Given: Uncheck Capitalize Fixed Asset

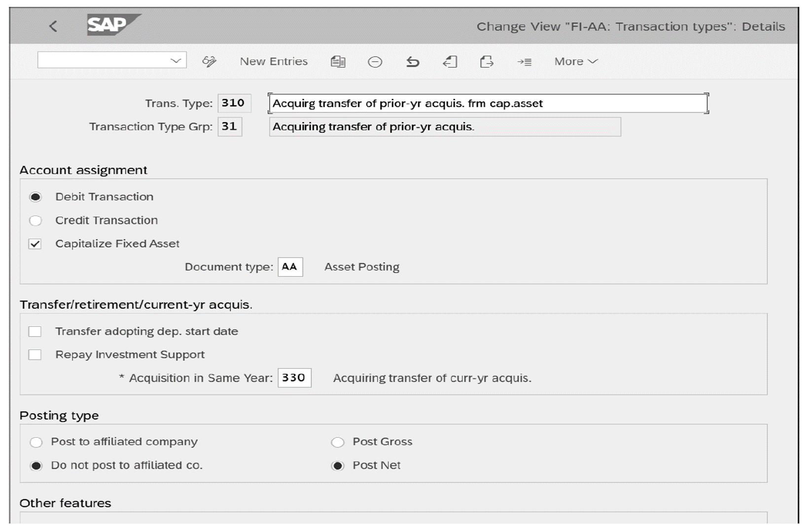Looking at the screenshot, I should [x=35, y=243].
